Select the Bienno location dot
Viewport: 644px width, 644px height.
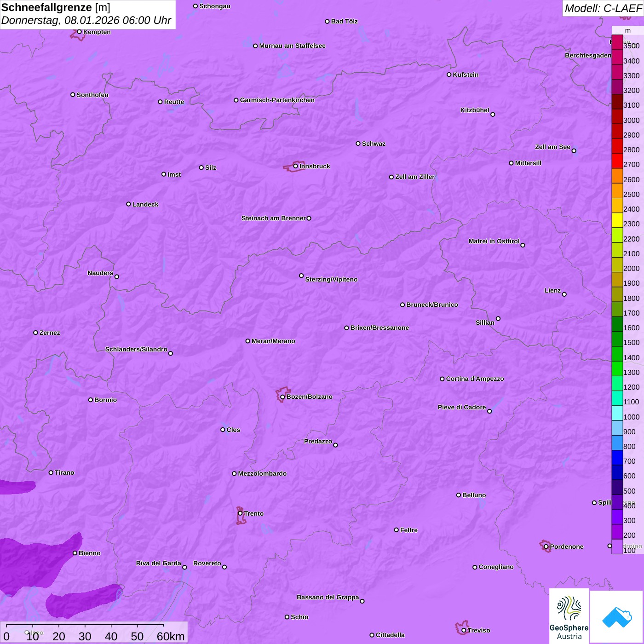(x=75, y=553)
